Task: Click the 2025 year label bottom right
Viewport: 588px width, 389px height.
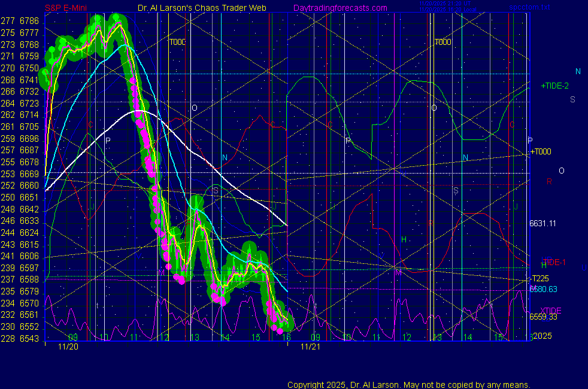Action: pos(542,336)
